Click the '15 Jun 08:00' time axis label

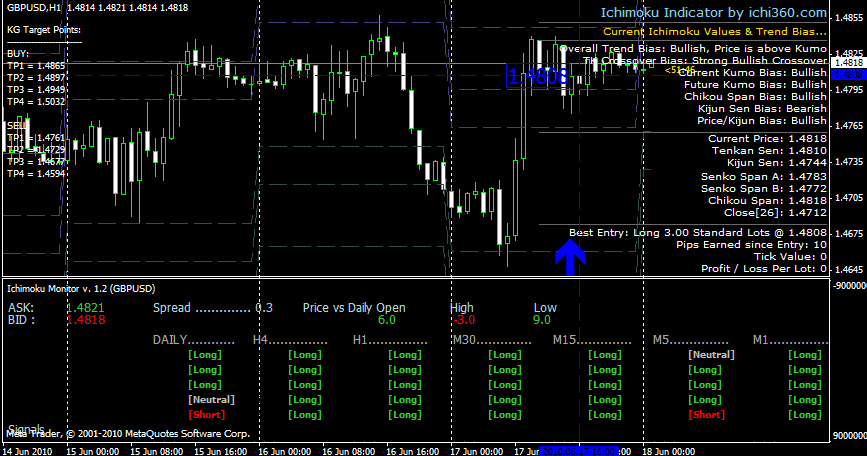point(157,451)
